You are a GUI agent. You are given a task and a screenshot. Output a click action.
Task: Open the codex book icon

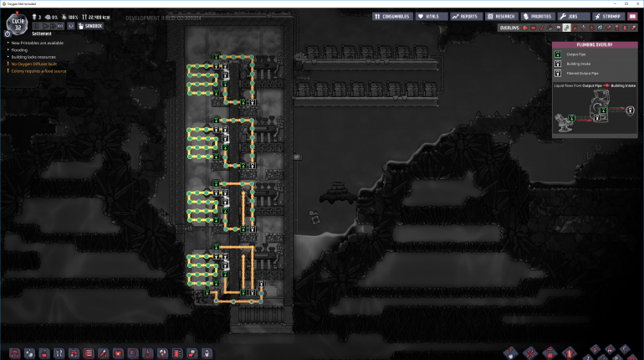pos(631,16)
